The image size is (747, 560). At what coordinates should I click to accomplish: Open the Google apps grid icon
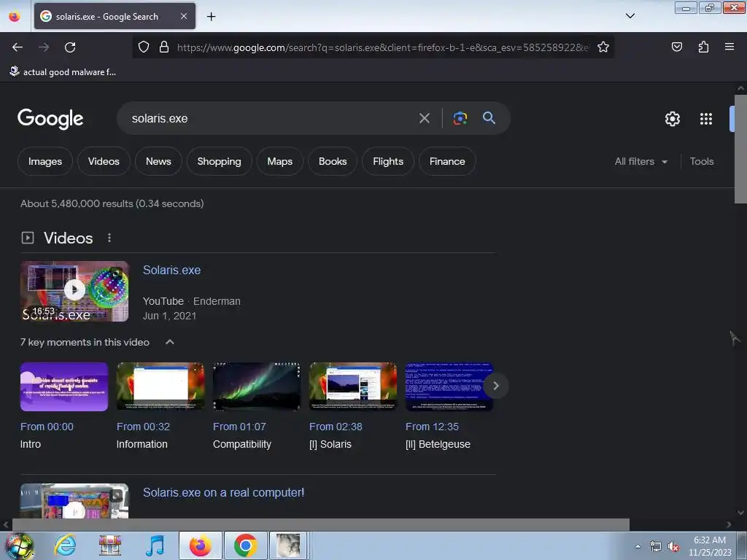(705, 119)
